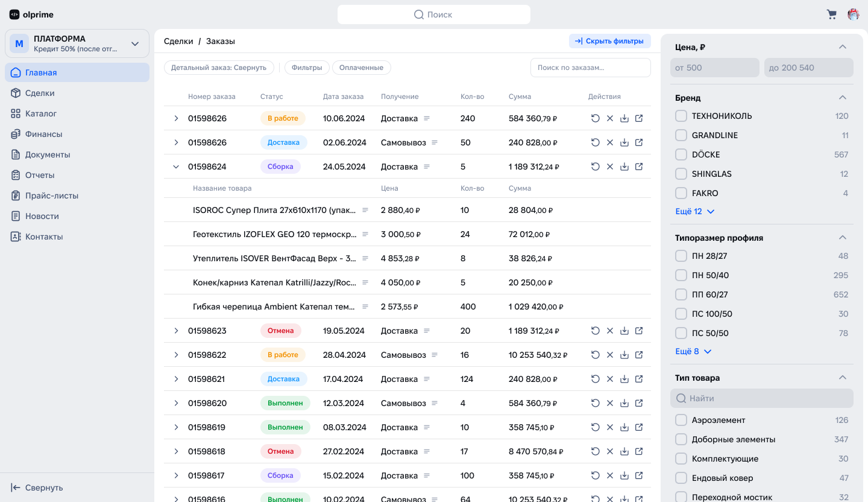
Task: Open the Отчеты section
Action: (x=41, y=175)
